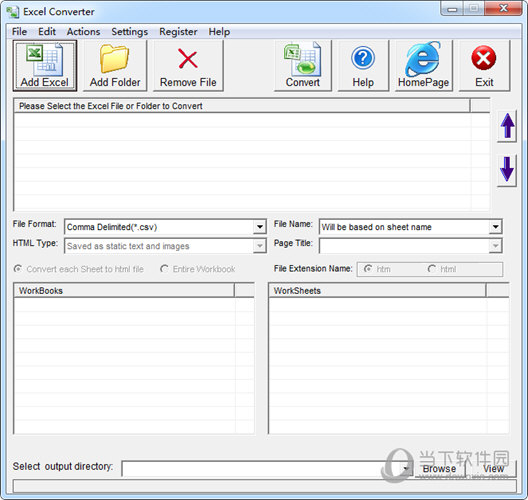Click the WorkSheets column header
This screenshot has width=528, height=500.
tap(377, 290)
